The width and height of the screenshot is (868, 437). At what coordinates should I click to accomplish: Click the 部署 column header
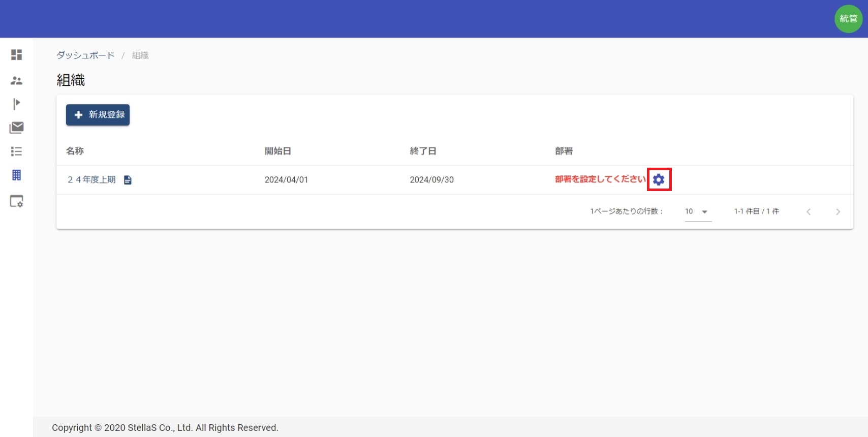(564, 151)
